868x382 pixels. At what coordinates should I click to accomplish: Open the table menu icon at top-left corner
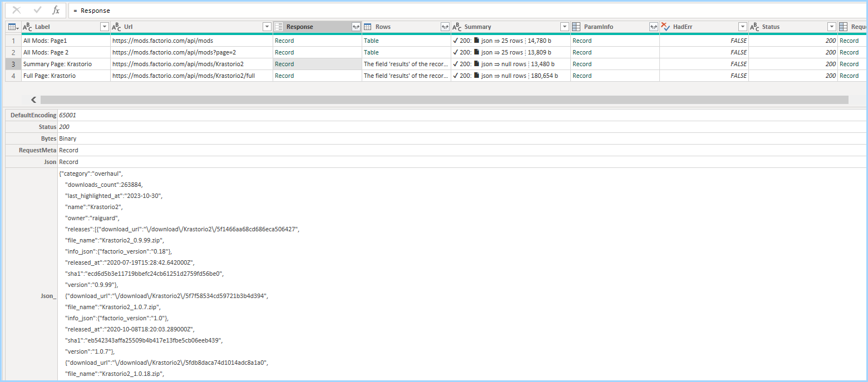pyautogui.click(x=13, y=27)
